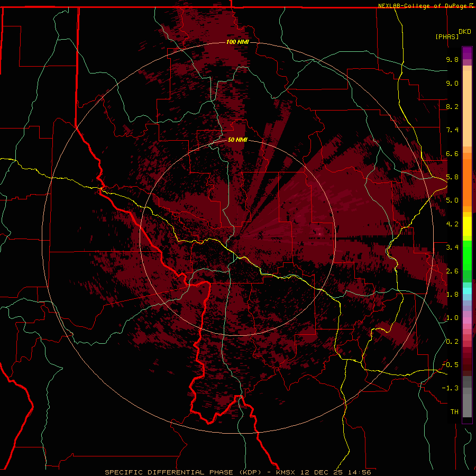Click the 3.4 value on the color scale
The width and height of the screenshot is (476, 476).
452,248
